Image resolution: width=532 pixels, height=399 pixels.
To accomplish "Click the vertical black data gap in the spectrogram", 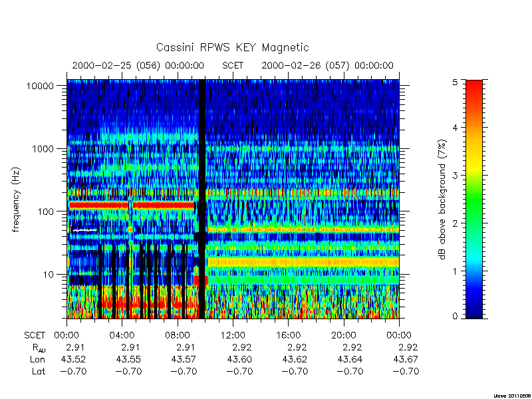I will (202, 199).
